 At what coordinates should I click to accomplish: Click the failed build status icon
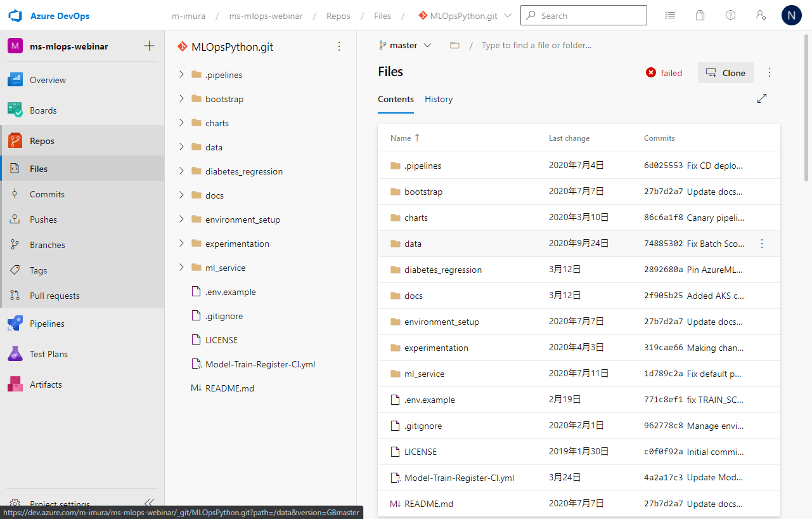pyautogui.click(x=651, y=73)
